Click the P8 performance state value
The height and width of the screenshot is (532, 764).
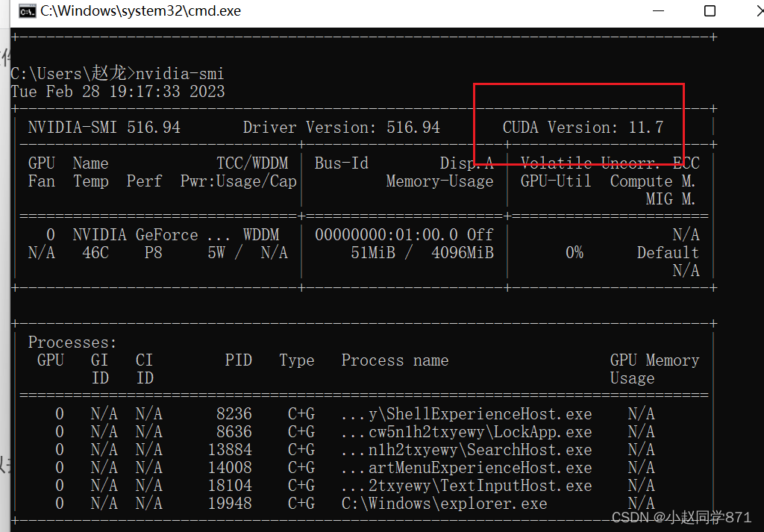click(154, 253)
